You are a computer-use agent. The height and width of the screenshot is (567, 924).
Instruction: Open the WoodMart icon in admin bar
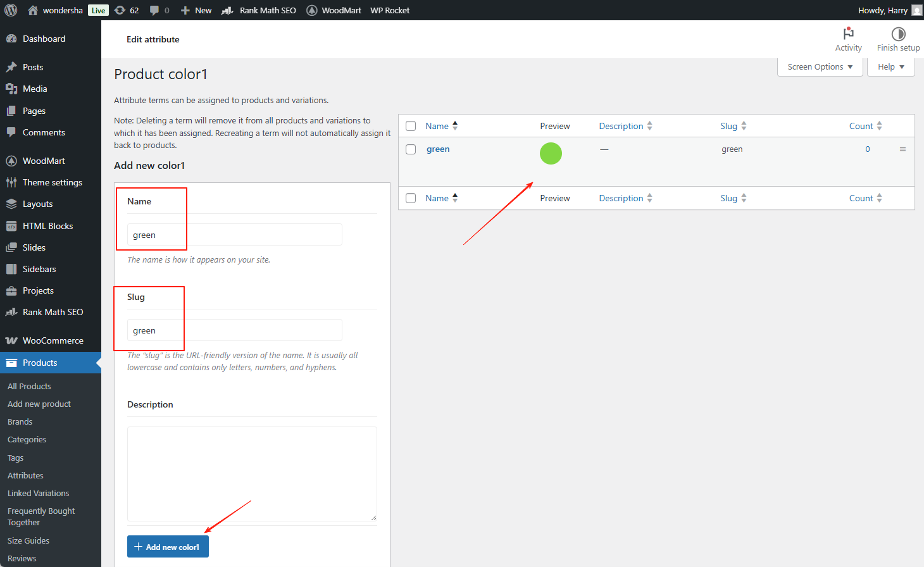click(x=312, y=10)
